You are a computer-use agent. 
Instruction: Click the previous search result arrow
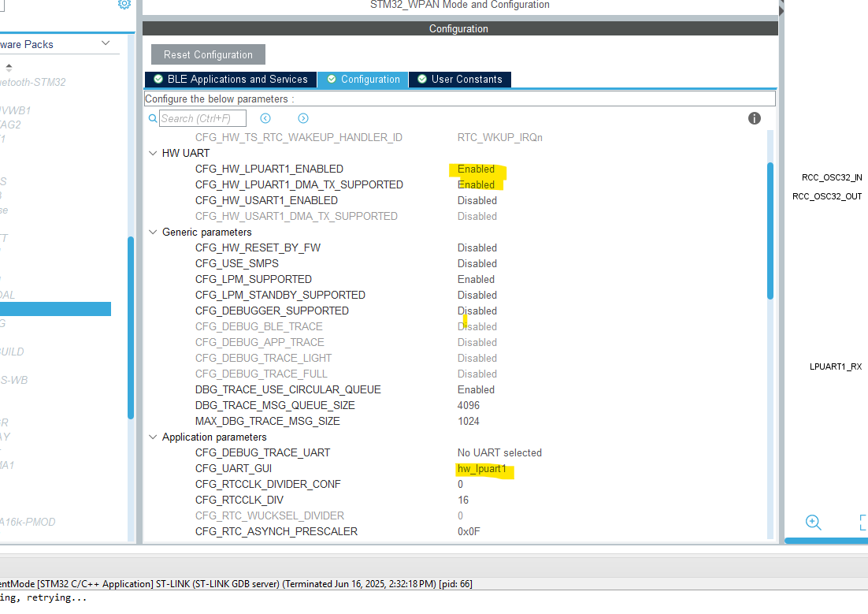pyautogui.click(x=265, y=117)
